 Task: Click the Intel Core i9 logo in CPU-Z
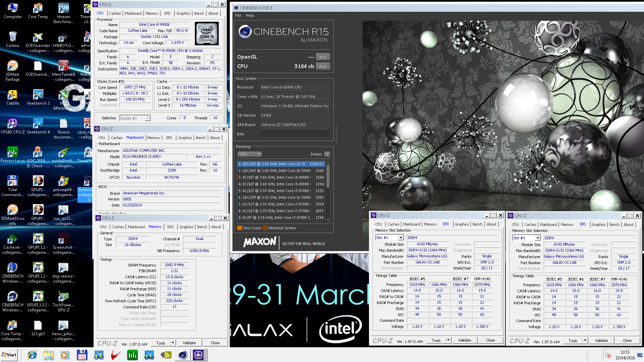[207, 33]
